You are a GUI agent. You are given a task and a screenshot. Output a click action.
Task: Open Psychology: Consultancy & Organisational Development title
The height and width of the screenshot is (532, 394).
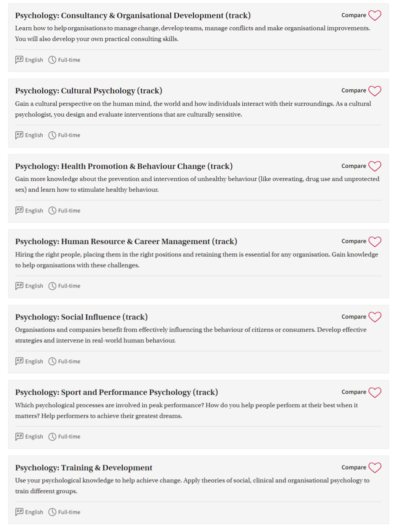pos(133,16)
